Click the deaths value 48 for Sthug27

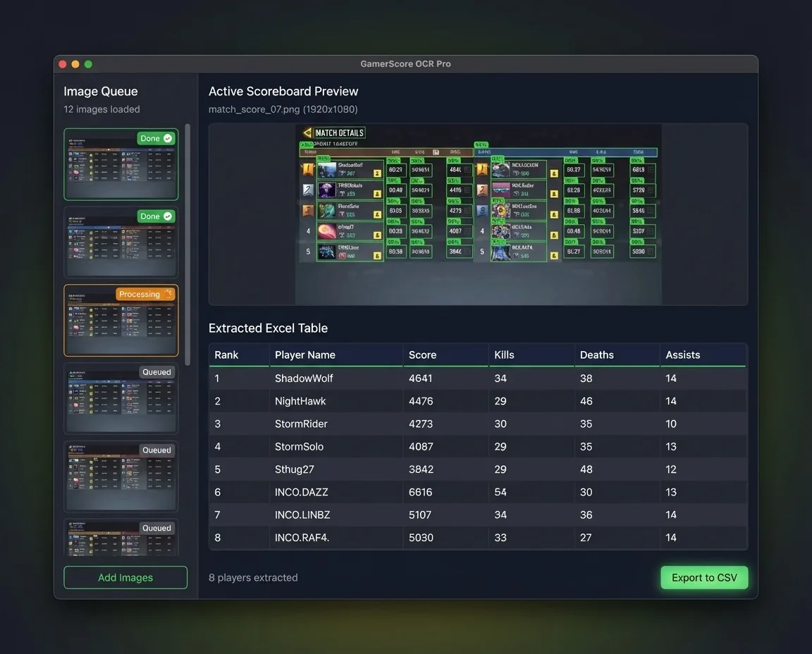[586, 469]
